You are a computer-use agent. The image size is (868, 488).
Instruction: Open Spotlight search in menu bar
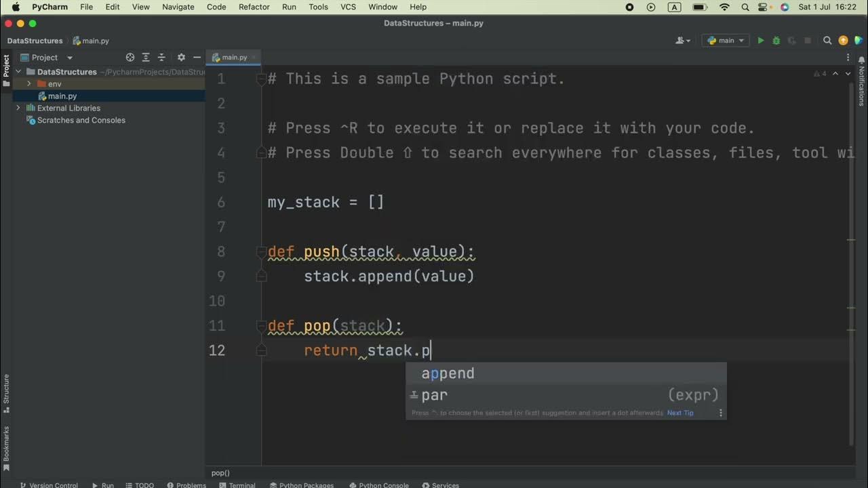click(745, 7)
